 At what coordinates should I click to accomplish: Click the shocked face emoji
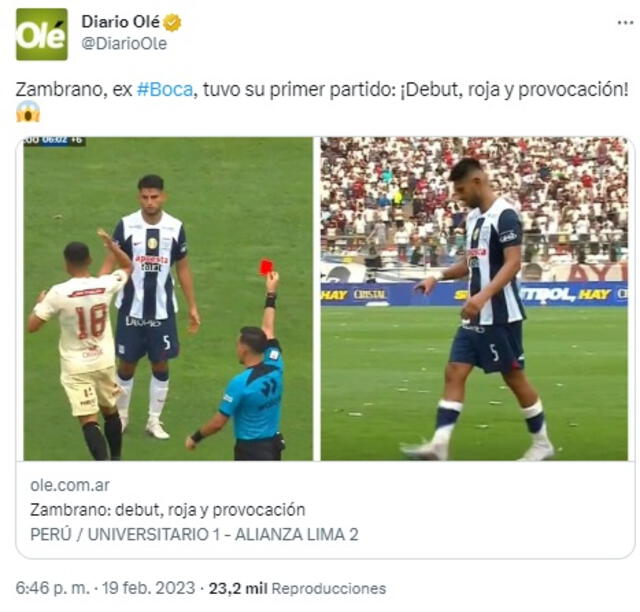point(28,111)
